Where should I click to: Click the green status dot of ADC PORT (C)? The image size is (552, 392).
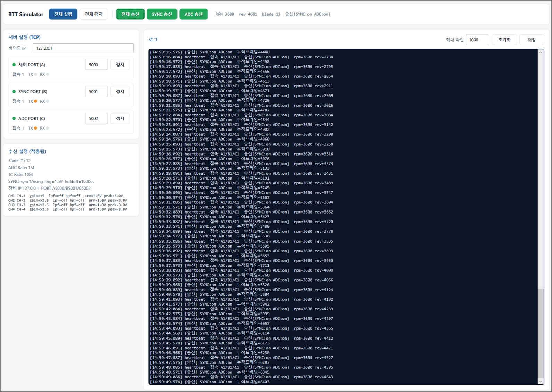[14, 118]
